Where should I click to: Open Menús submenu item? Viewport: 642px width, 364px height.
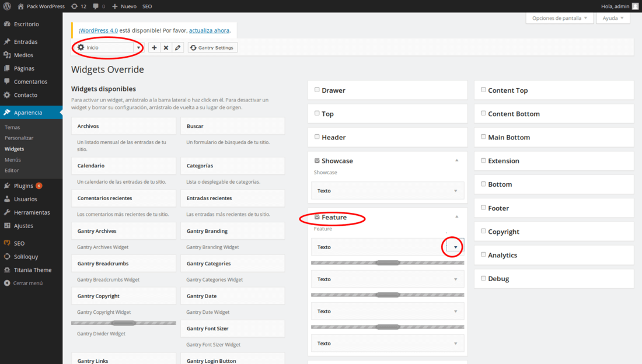click(x=13, y=160)
